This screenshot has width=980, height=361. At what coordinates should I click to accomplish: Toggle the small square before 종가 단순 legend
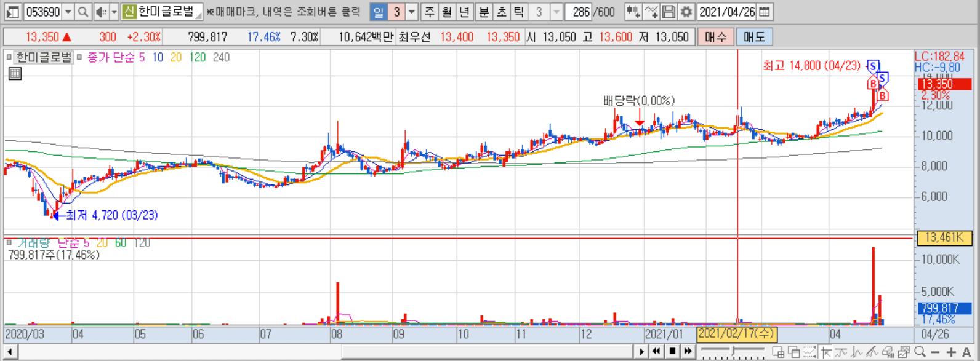79,57
